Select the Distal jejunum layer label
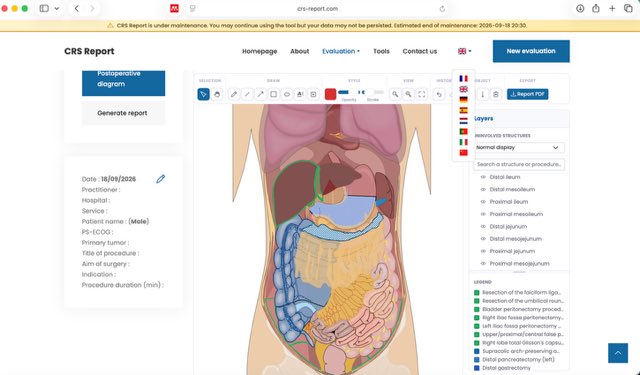640x375 pixels. 508,226
